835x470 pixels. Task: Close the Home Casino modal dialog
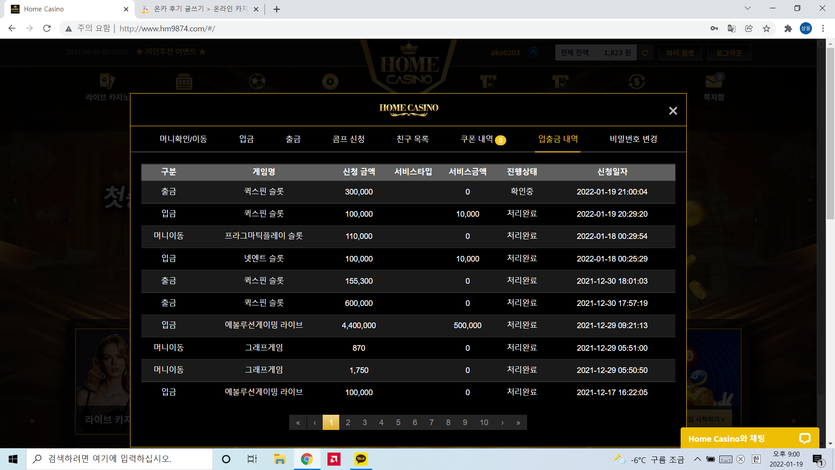(x=673, y=111)
